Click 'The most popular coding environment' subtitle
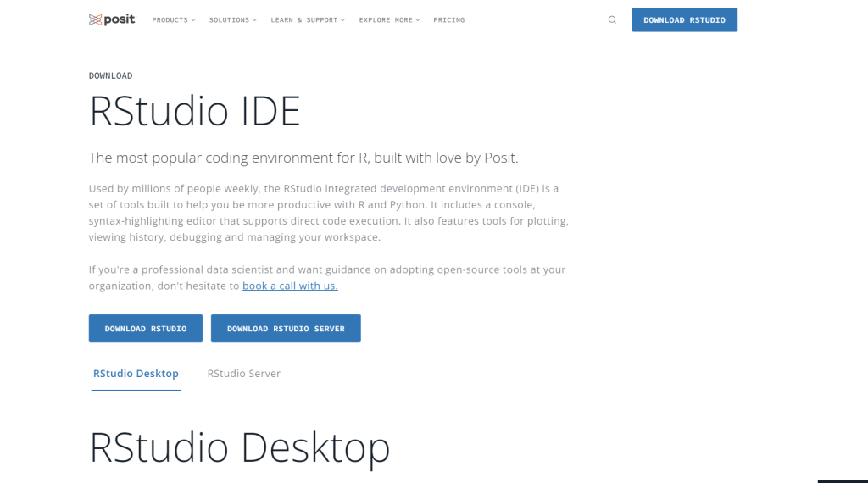This screenshot has width=868, height=483. pyautogui.click(x=303, y=158)
